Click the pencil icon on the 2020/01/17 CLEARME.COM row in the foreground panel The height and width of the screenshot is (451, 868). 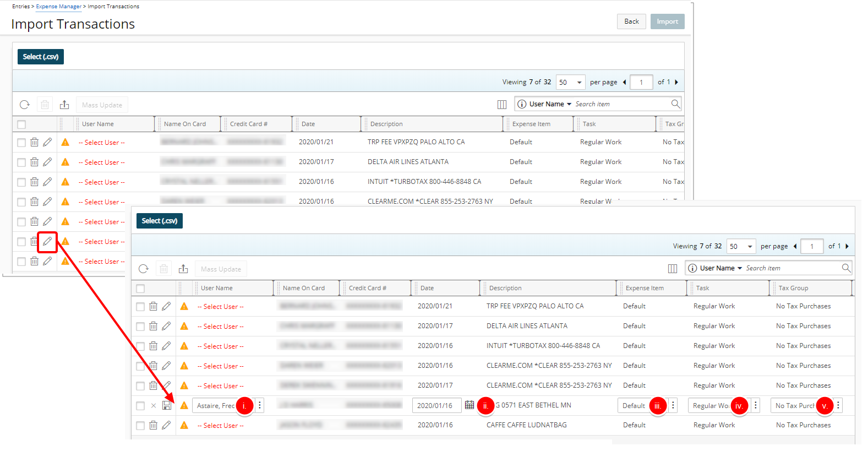point(166,385)
